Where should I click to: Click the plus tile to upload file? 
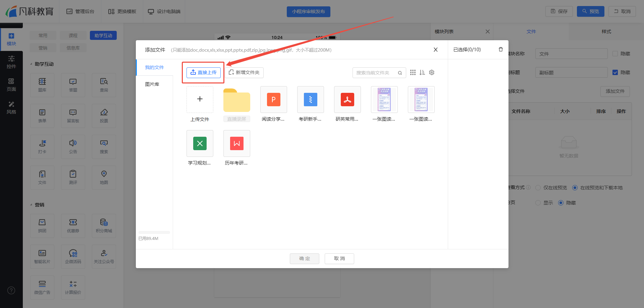tap(200, 99)
